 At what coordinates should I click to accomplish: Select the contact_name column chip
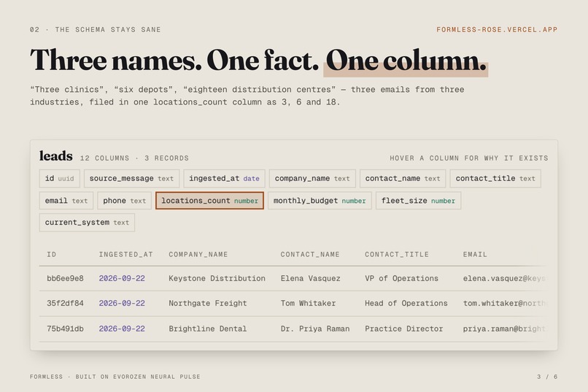click(403, 179)
